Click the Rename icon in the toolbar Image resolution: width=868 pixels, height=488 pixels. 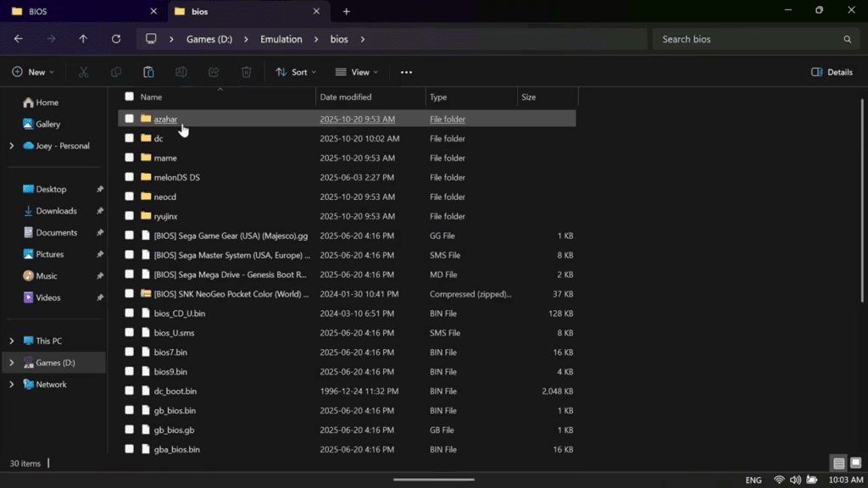(x=181, y=72)
